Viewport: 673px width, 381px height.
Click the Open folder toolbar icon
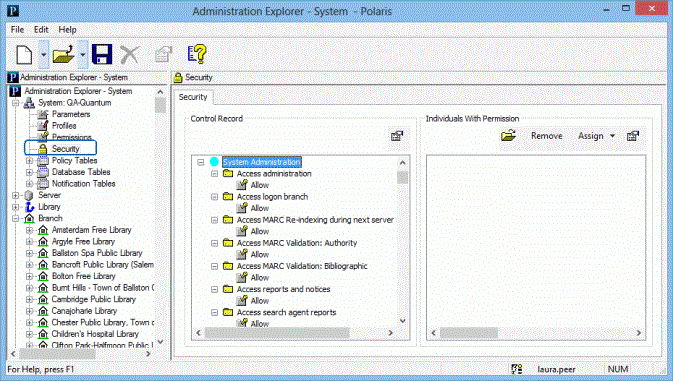click(x=64, y=55)
